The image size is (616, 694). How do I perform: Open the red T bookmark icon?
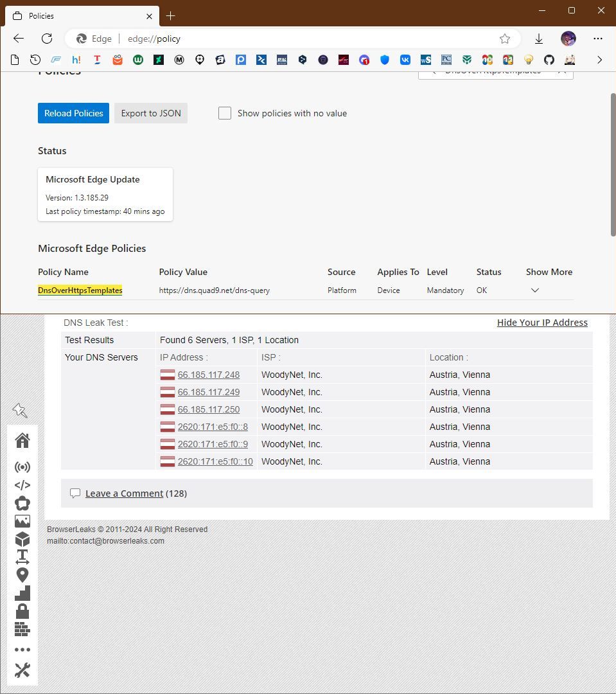97,60
